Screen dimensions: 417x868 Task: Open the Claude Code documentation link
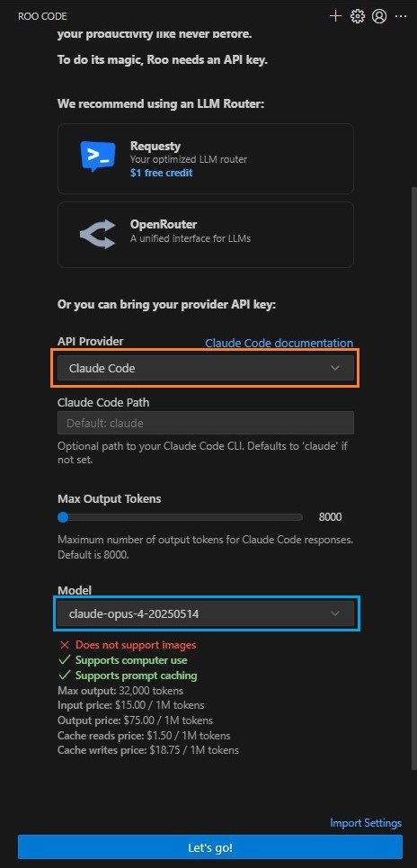279,343
